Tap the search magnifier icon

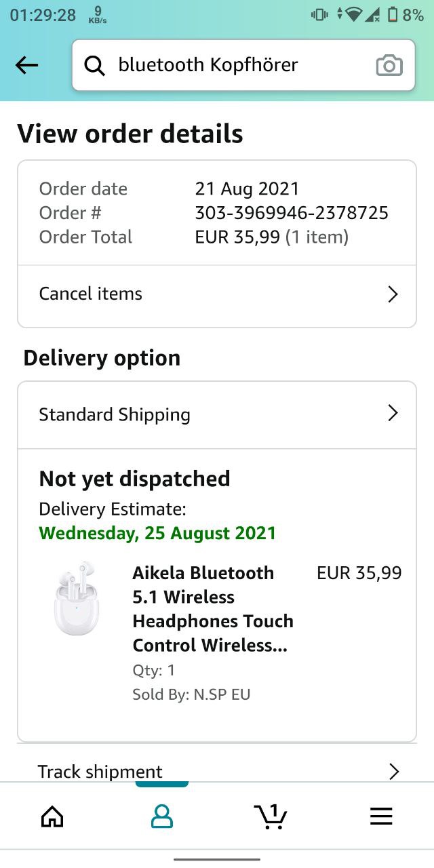click(x=95, y=65)
